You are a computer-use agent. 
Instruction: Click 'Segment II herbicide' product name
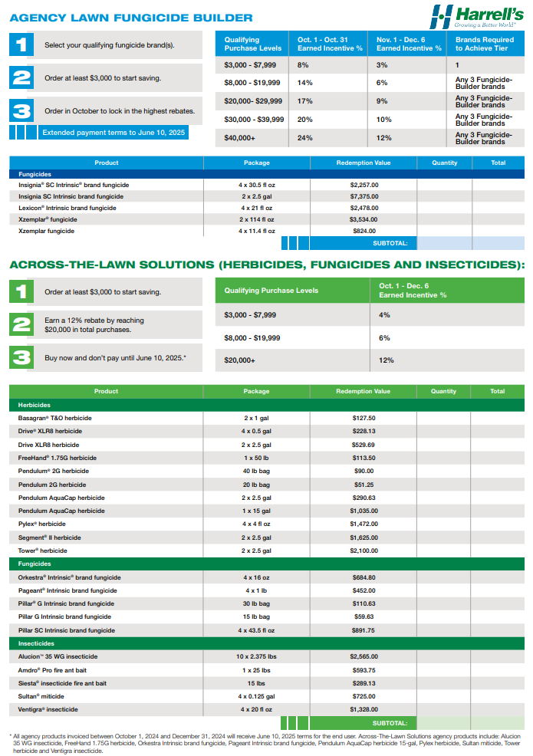coord(50,537)
